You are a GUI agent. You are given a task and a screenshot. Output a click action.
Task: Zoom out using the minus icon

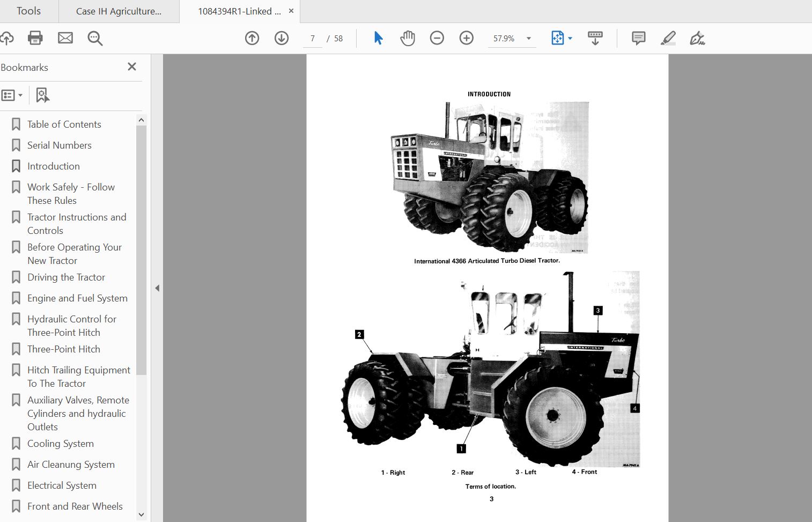[437, 38]
